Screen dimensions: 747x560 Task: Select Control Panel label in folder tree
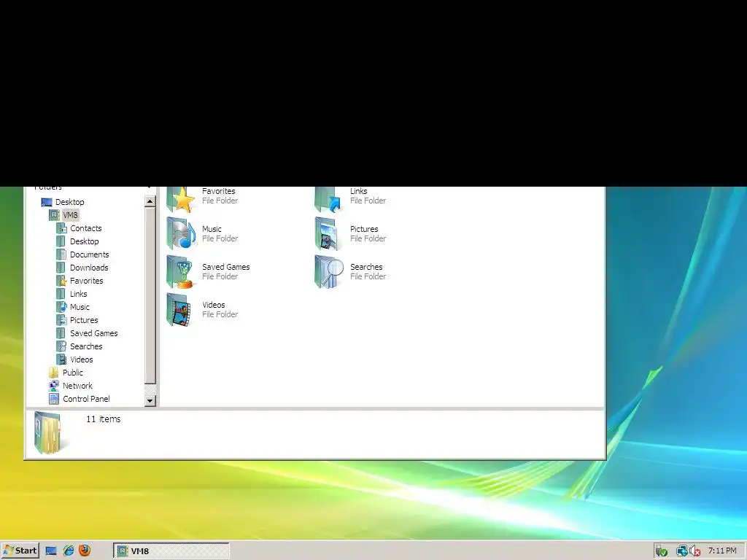(x=86, y=399)
